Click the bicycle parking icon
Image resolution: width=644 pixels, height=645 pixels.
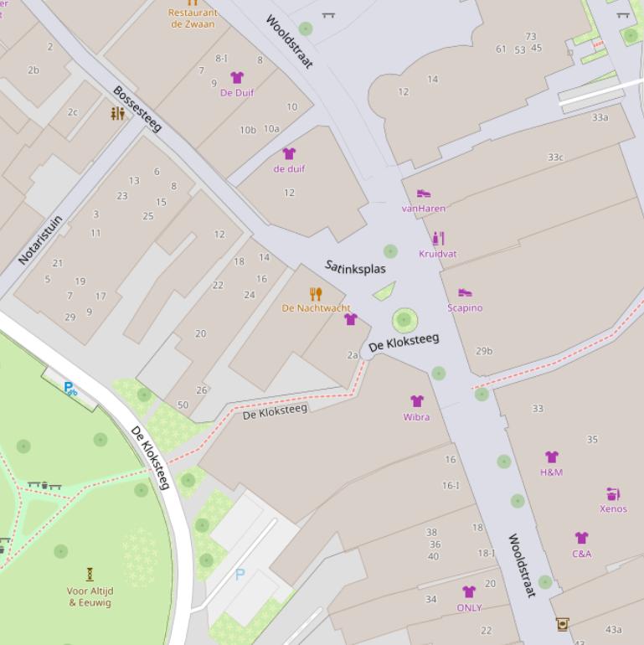pos(70,389)
